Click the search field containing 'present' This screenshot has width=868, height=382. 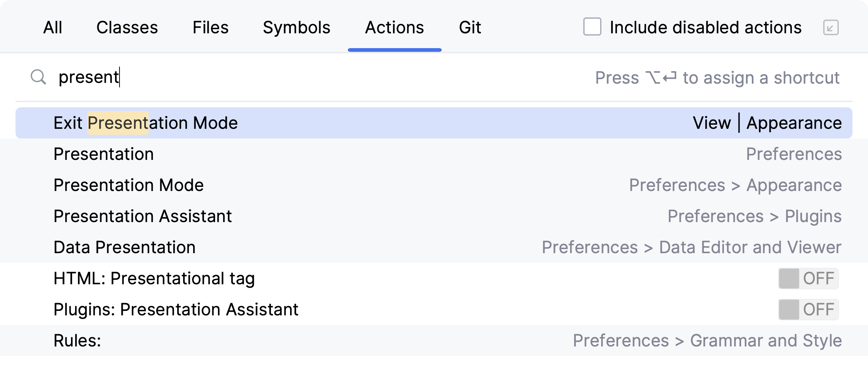296,77
